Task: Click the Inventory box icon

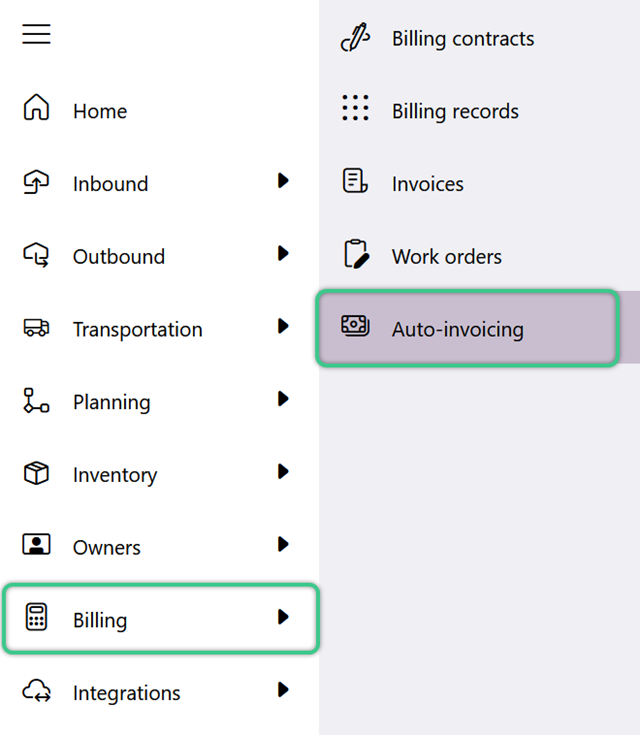Action: coord(36,472)
